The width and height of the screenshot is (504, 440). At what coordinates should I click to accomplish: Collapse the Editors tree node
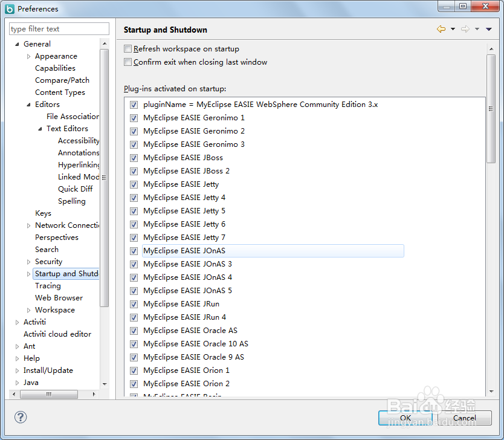(28, 105)
